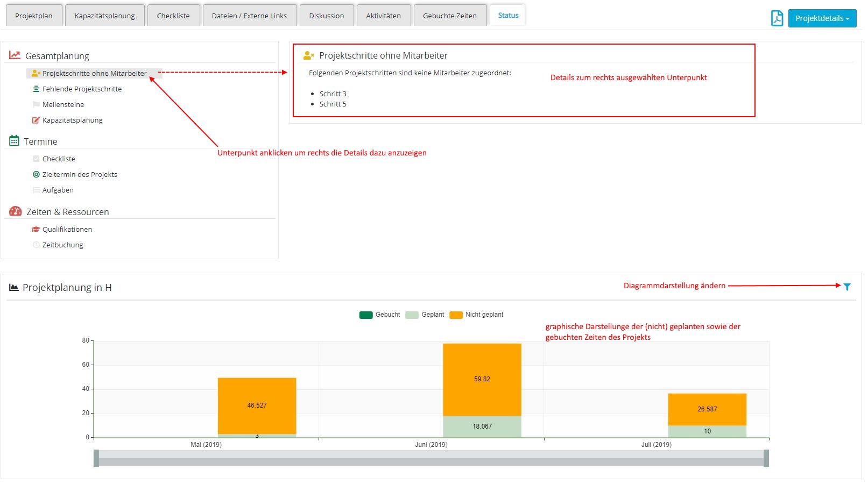
Task: Select Projektschritte ohne Mitarbeiter subitem
Action: pyautogui.click(x=94, y=74)
